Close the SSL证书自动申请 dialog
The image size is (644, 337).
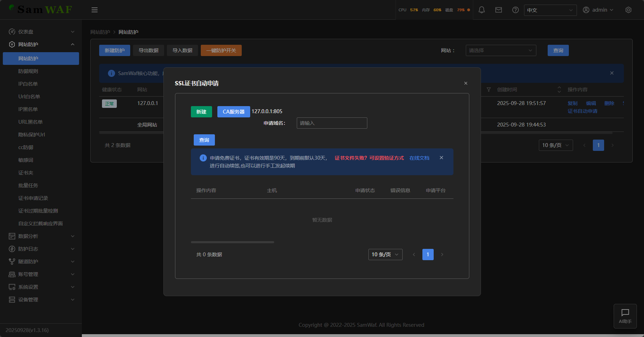pos(465,83)
